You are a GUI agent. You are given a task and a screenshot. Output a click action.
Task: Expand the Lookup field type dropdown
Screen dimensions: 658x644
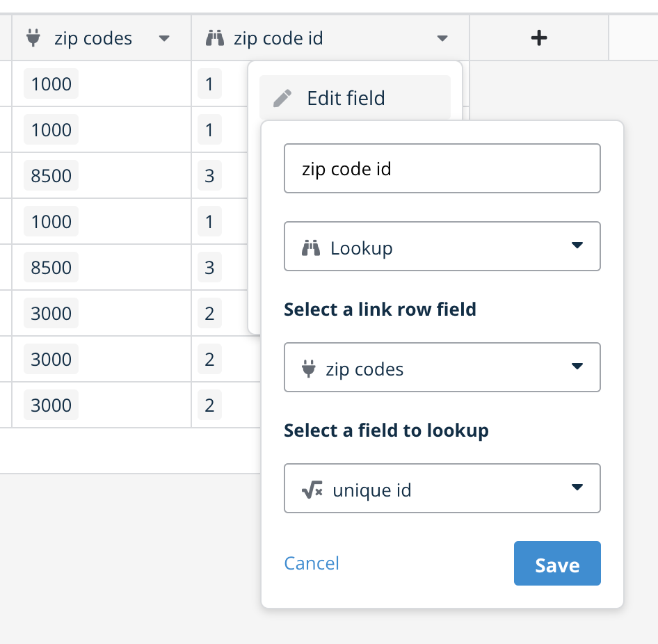click(442, 246)
